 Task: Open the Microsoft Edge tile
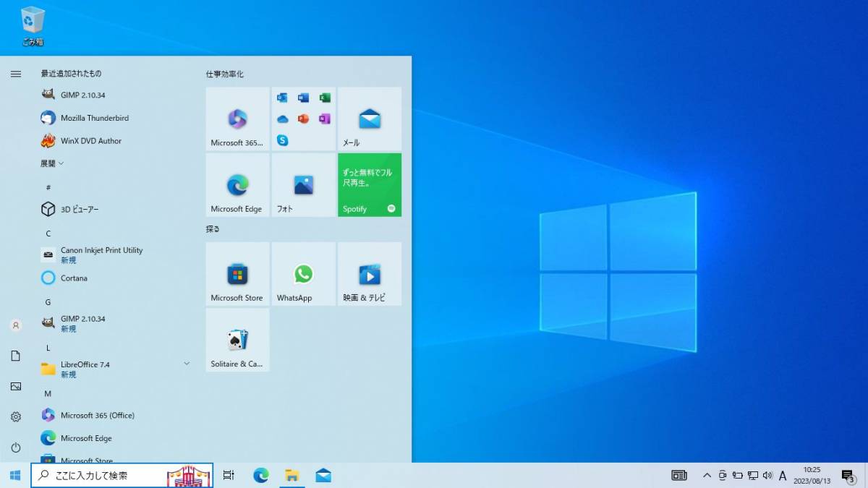[237, 185]
